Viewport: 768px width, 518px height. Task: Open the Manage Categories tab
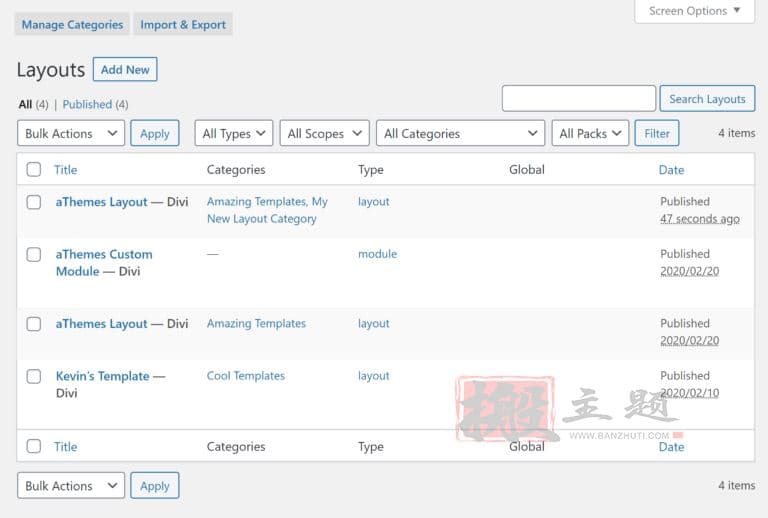[72, 24]
